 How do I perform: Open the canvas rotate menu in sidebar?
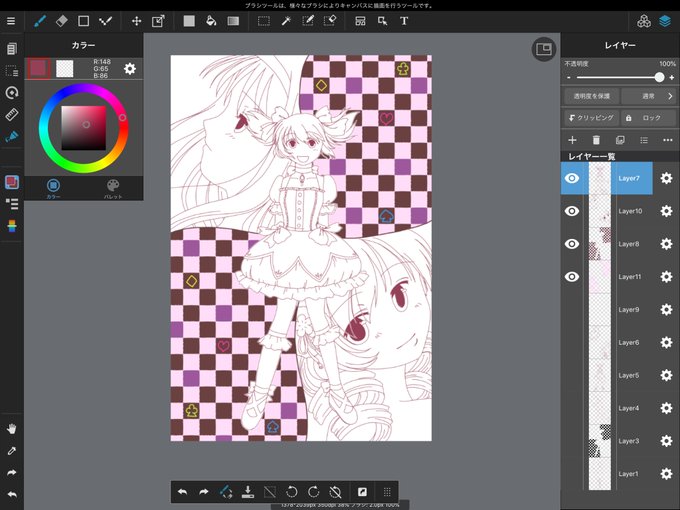point(12,92)
